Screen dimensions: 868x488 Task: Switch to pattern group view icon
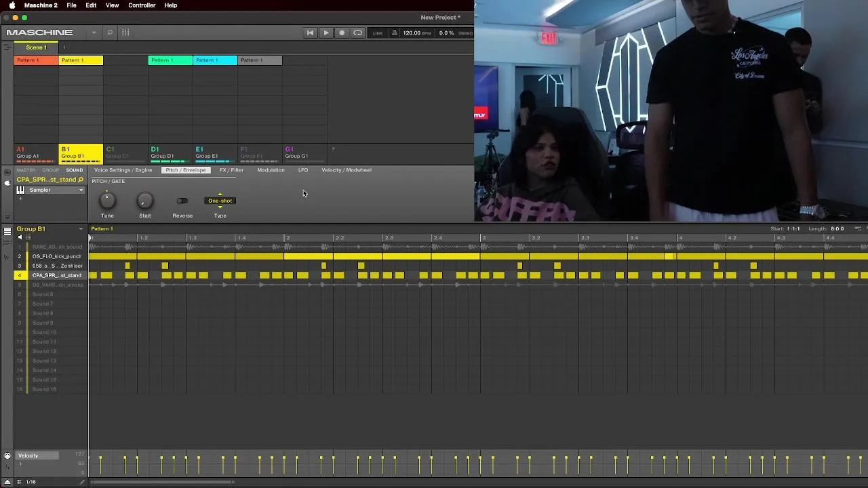point(7,232)
